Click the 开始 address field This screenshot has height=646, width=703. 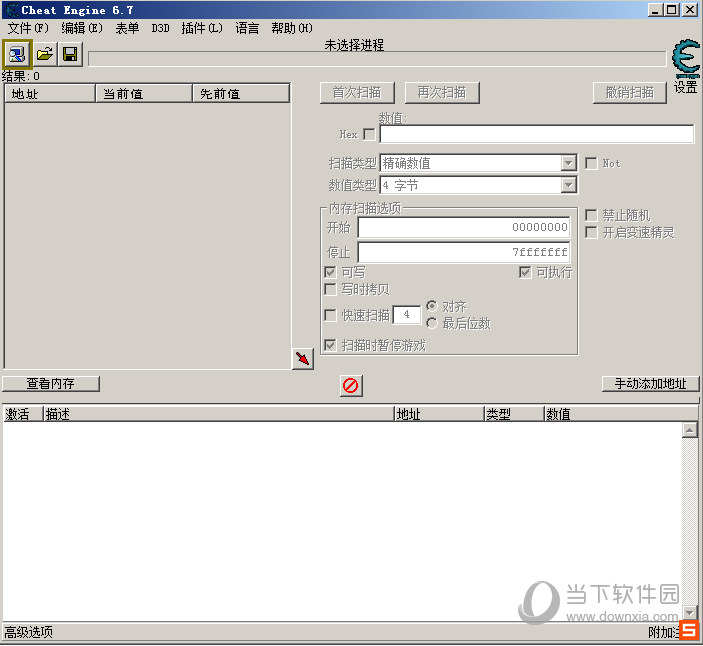pos(464,228)
